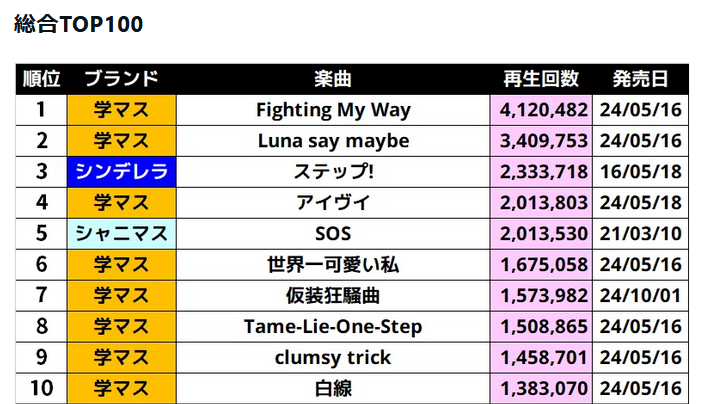Select the SOS song title

coord(333,234)
